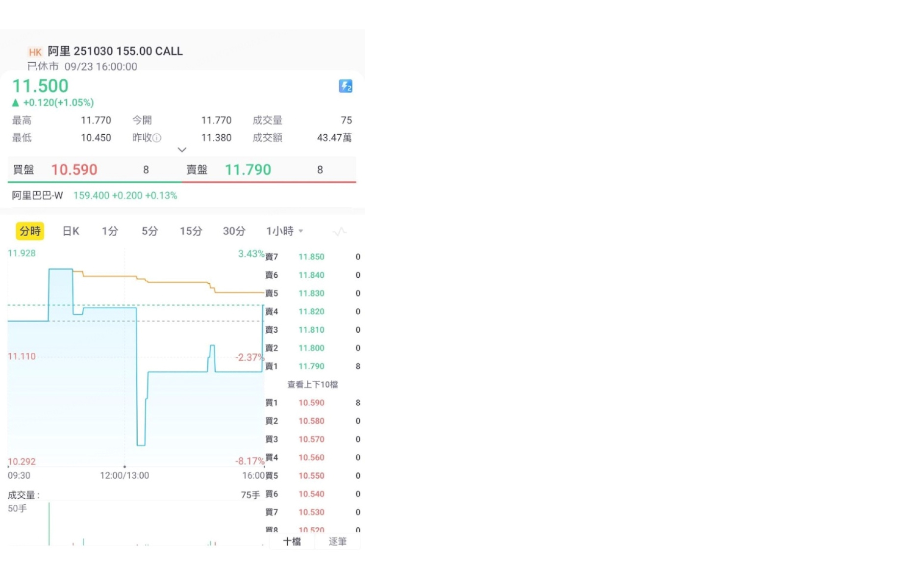Open the 1小時 timeframe dropdown
This screenshot has height=588, width=900.
[285, 231]
